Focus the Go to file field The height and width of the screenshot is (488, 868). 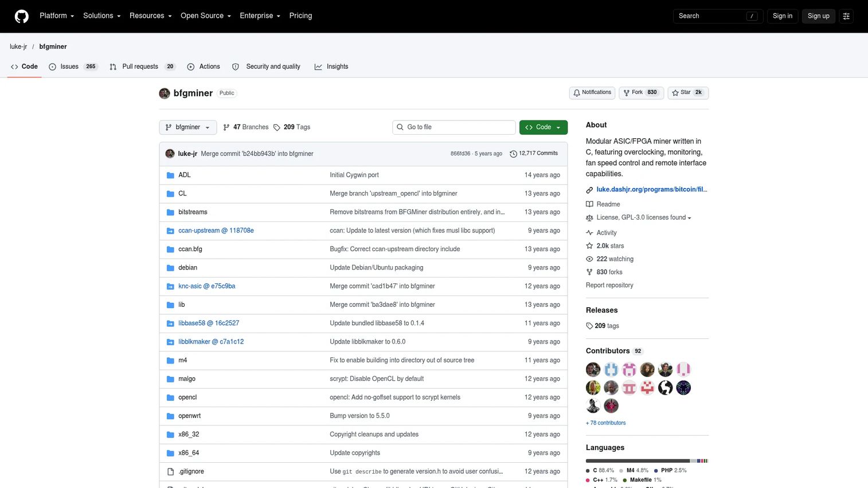(x=454, y=127)
